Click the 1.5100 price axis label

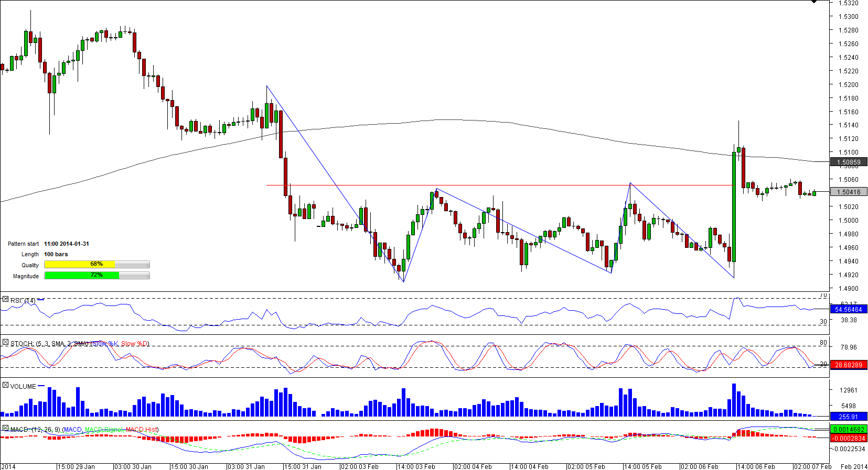(x=849, y=152)
